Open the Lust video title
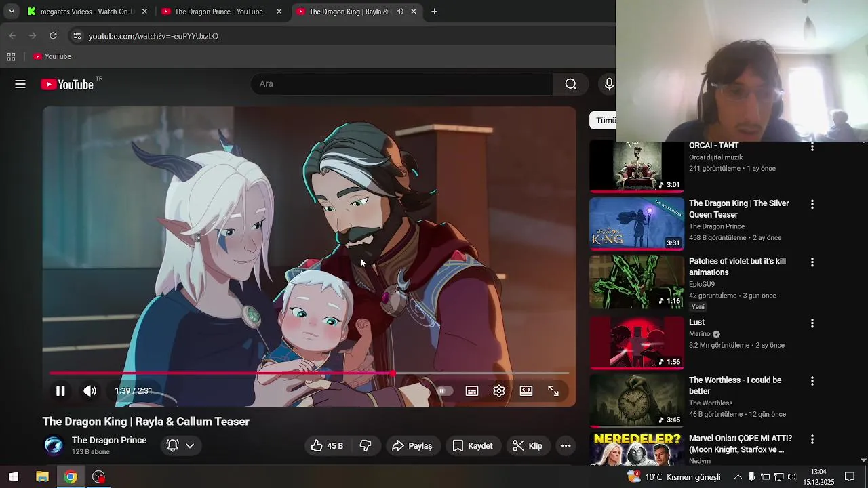This screenshot has height=488, width=868. point(696,323)
